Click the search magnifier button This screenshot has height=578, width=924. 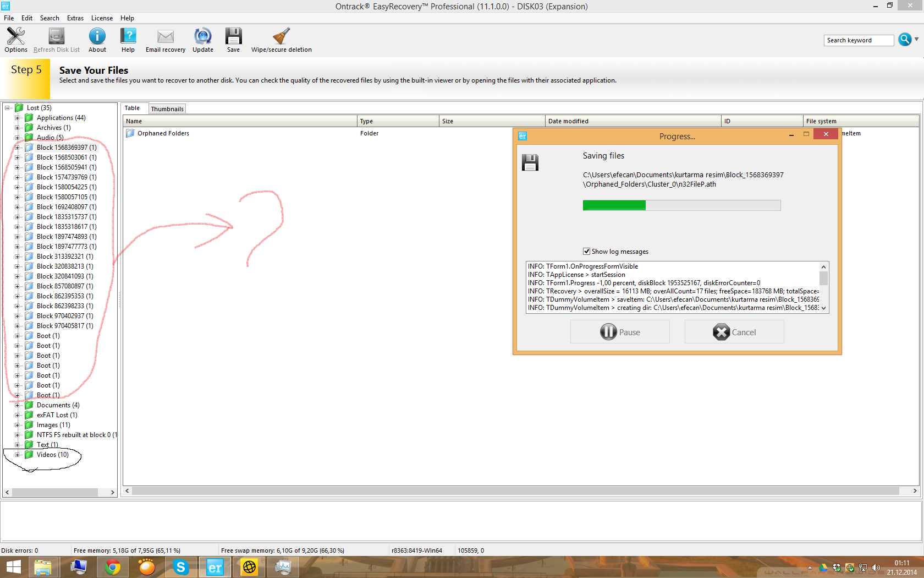905,40
